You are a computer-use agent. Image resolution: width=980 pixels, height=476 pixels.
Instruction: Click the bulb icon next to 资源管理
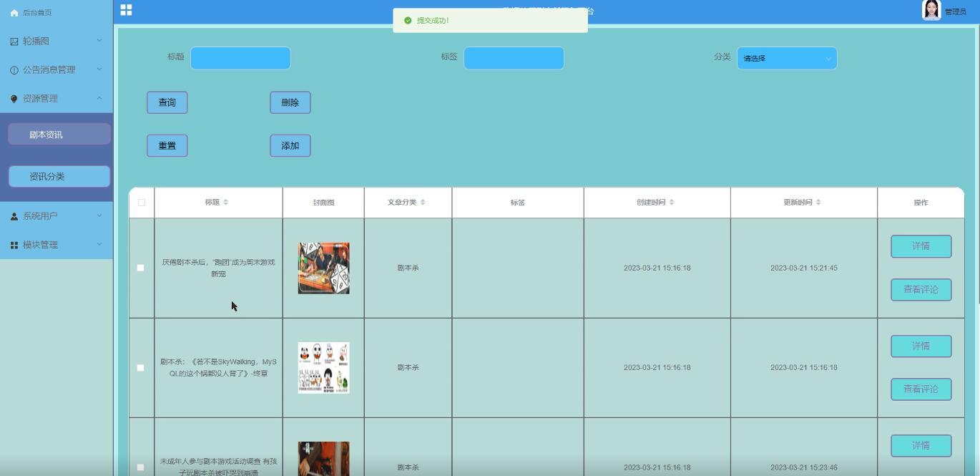pyautogui.click(x=14, y=99)
